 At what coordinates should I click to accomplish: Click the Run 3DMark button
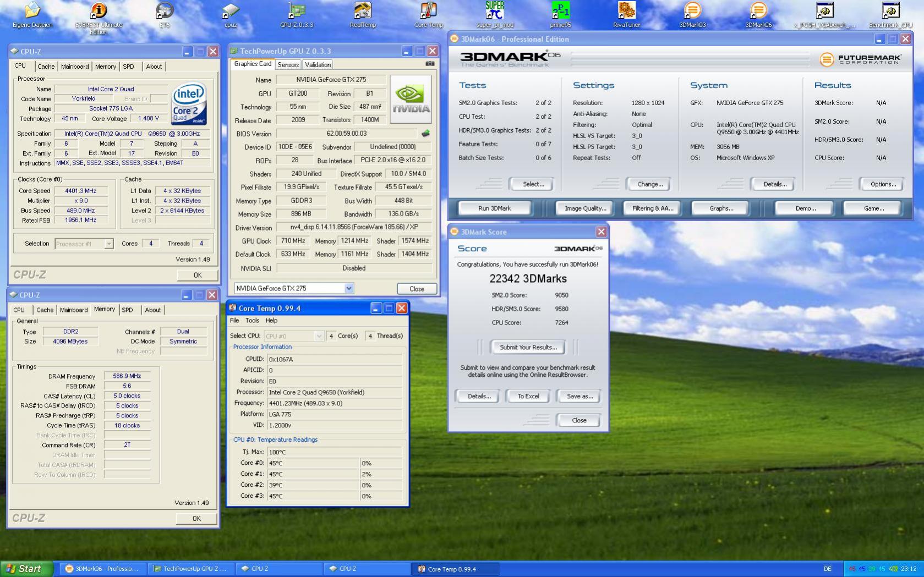tap(495, 208)
